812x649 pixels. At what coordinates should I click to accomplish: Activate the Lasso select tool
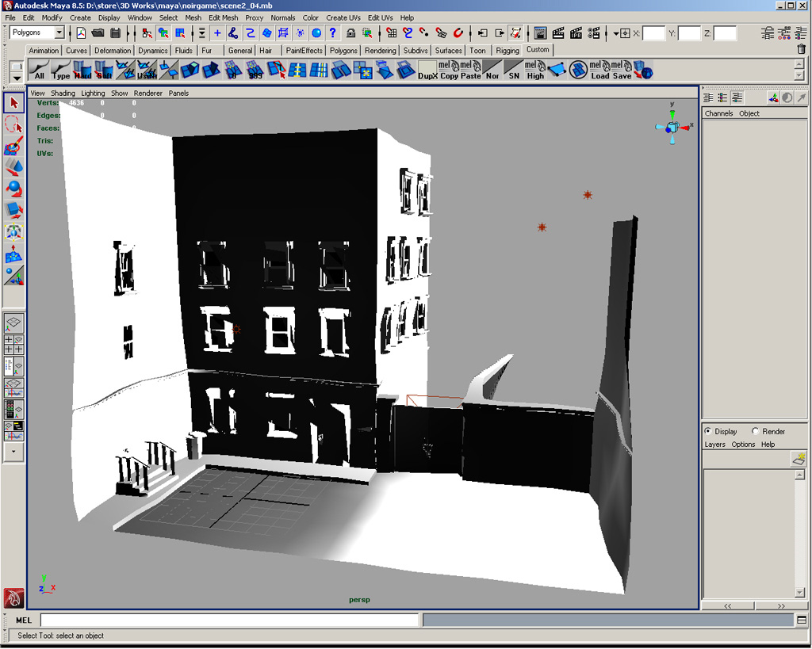click(x=14, y=124)
